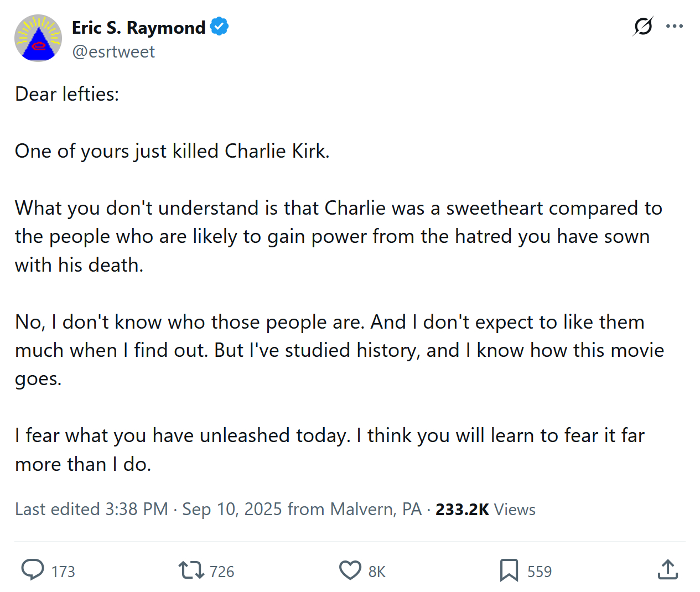Click the share upload icon

pos(668,570)
